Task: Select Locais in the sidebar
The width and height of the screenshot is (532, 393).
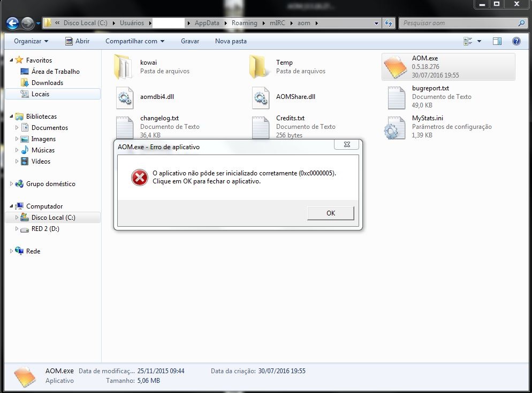Action: click(40, 94)
